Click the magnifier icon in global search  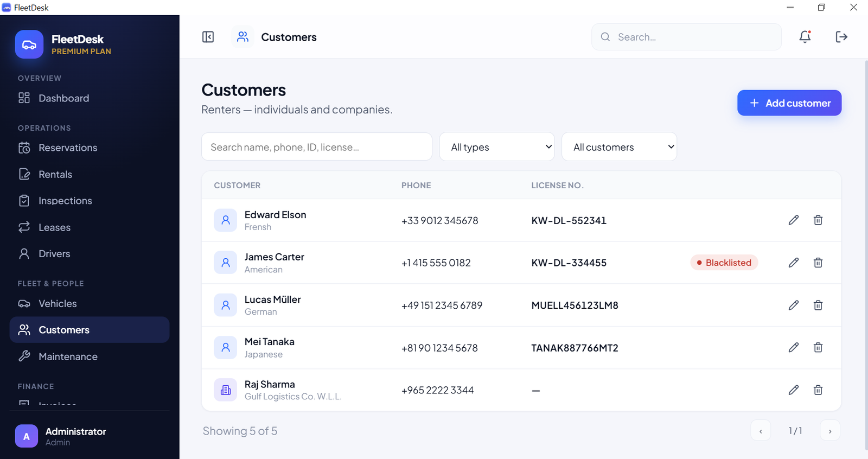[x=605, y=37]
